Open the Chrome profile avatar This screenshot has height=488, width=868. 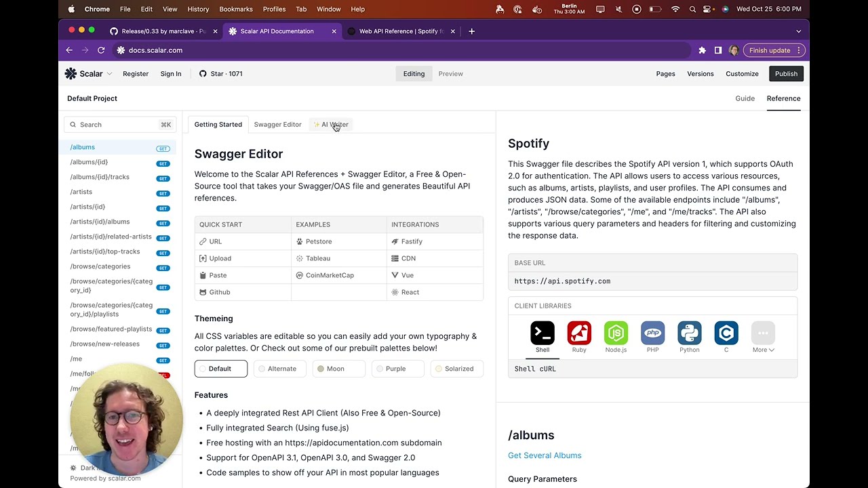point(733,50)
